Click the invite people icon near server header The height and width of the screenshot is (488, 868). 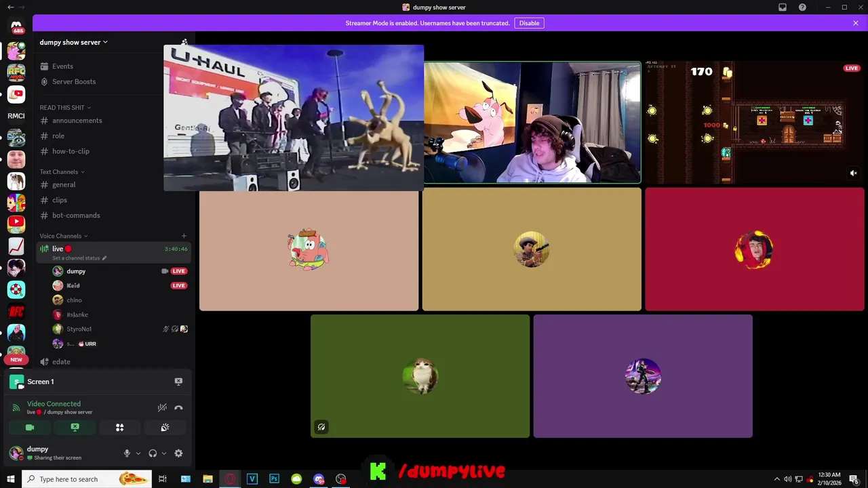click(184, 42)
